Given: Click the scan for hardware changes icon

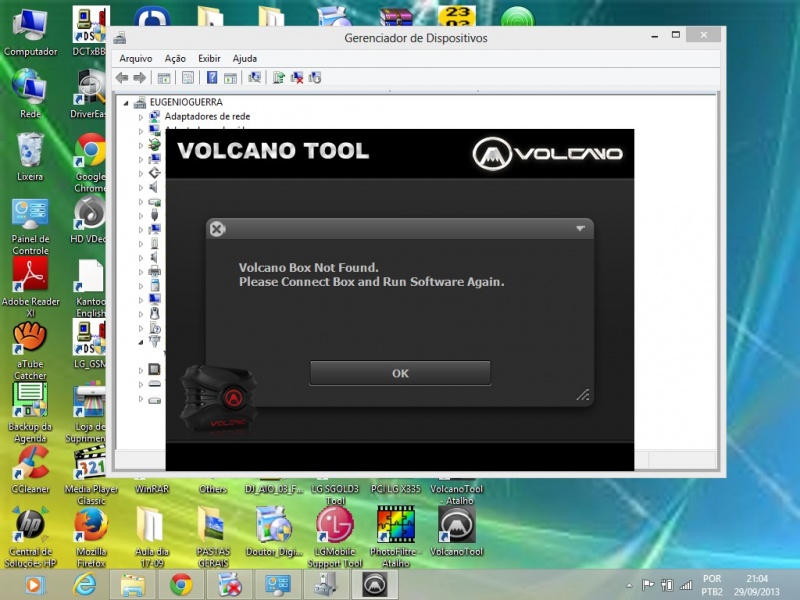Looking at the screenshot, I should (x=255, y=78).
